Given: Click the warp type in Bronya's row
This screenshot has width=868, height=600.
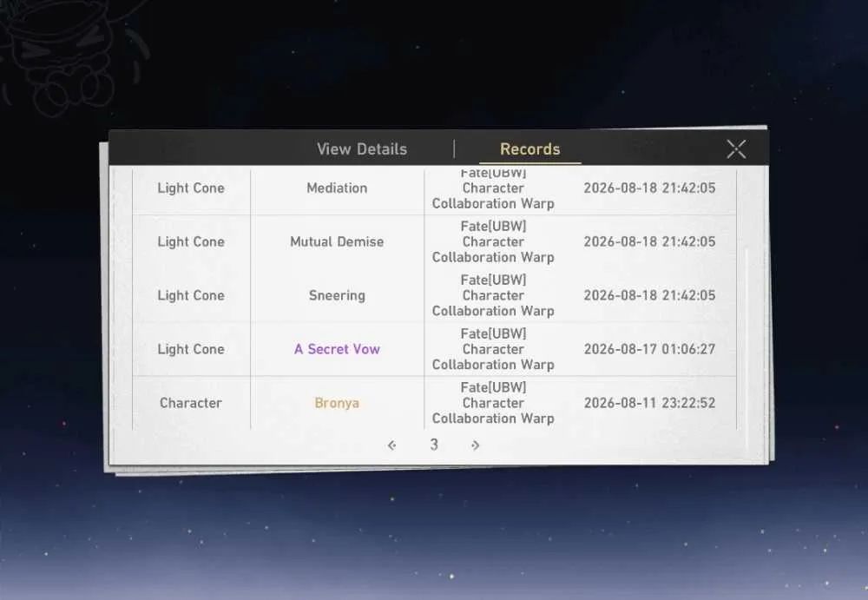Looking at the screenshot, I should [x=493, y=403].
